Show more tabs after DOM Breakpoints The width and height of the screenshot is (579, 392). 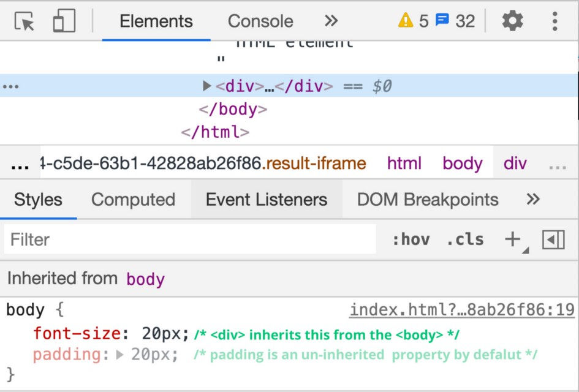[533, 199]
